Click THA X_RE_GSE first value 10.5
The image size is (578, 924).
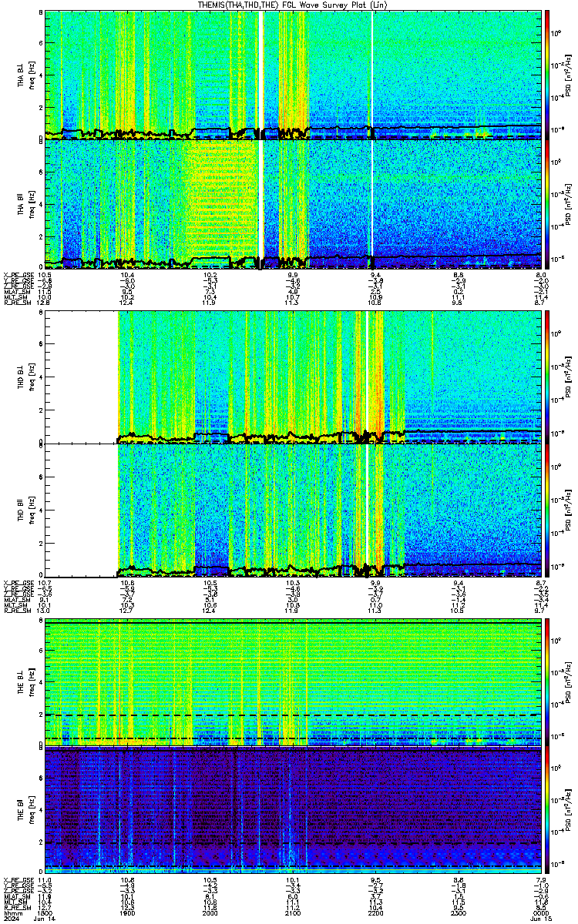pyautogui.click(x=45, y=275)
